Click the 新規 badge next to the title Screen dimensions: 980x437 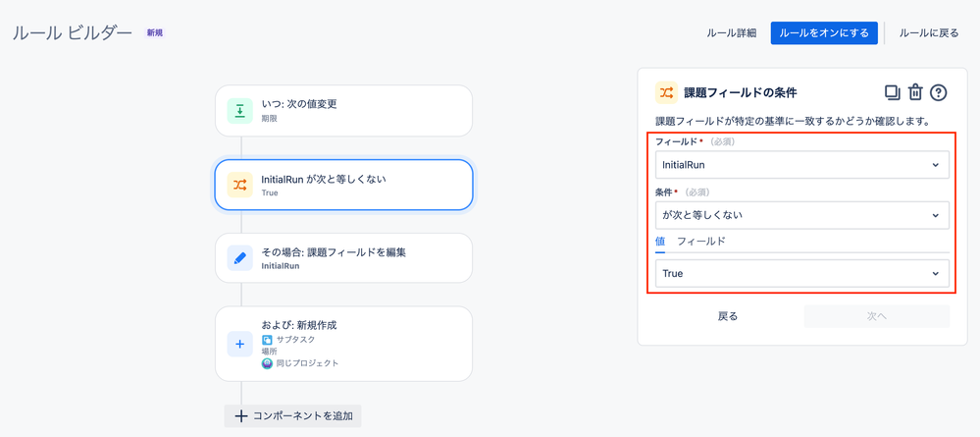154,32
